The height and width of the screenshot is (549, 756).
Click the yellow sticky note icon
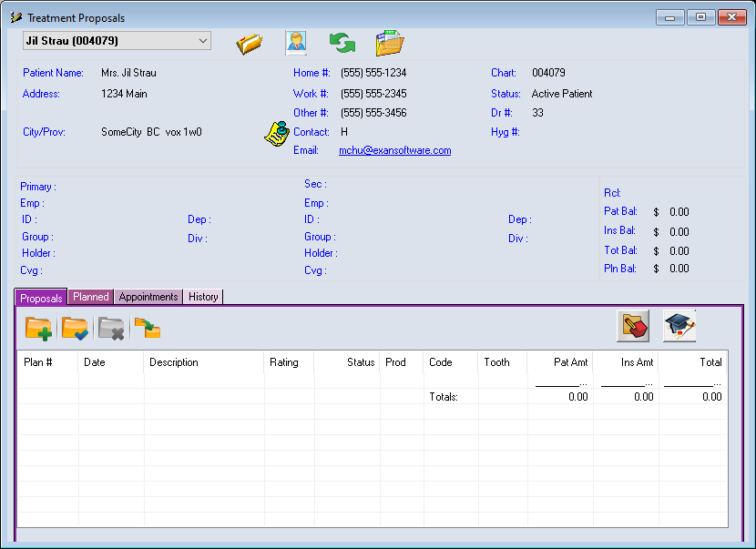tap(275, 133)
